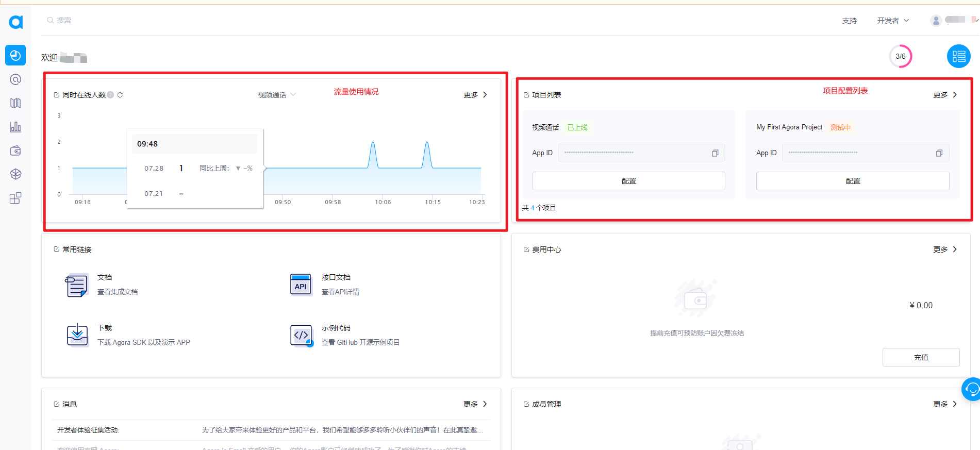Screen dimensions: 980x450
Task: Expand the 开发者 dropdown menu
Action: [x=893, y=21]
